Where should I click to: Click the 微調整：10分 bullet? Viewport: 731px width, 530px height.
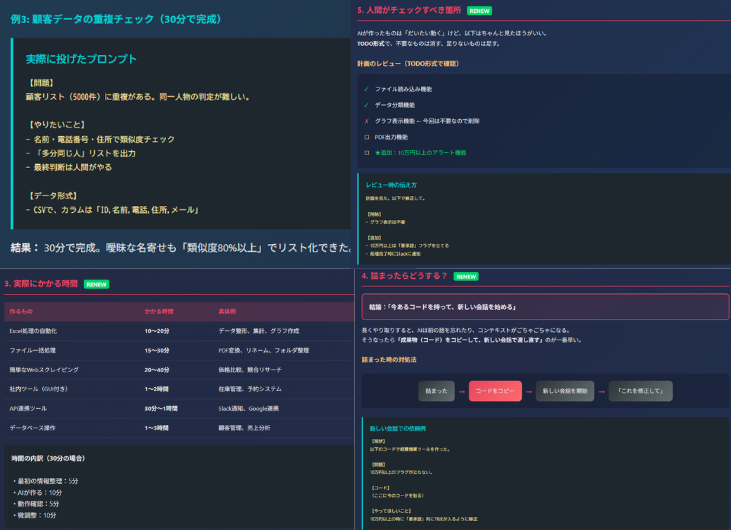point(35,516)
